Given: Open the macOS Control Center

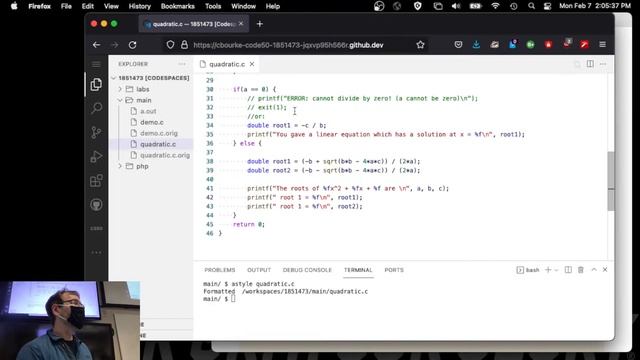Looking at the screenshot, I should click(547, 6).
